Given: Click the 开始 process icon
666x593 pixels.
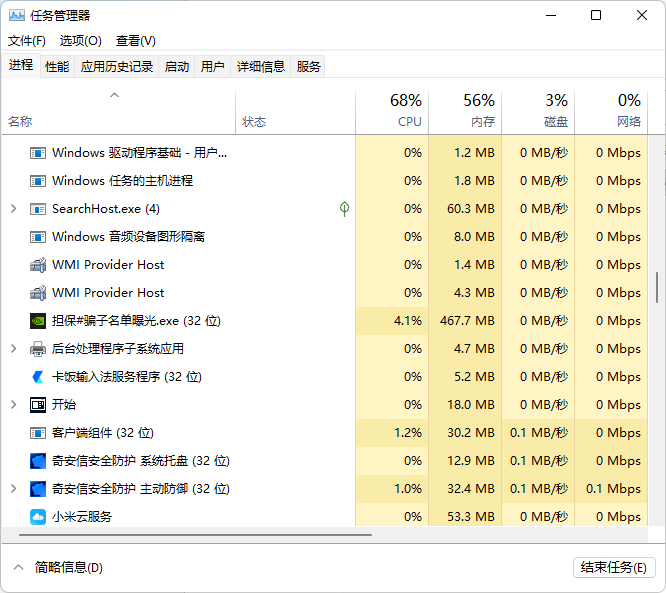Looking at the screenshot, I should (x=38, y=405).
